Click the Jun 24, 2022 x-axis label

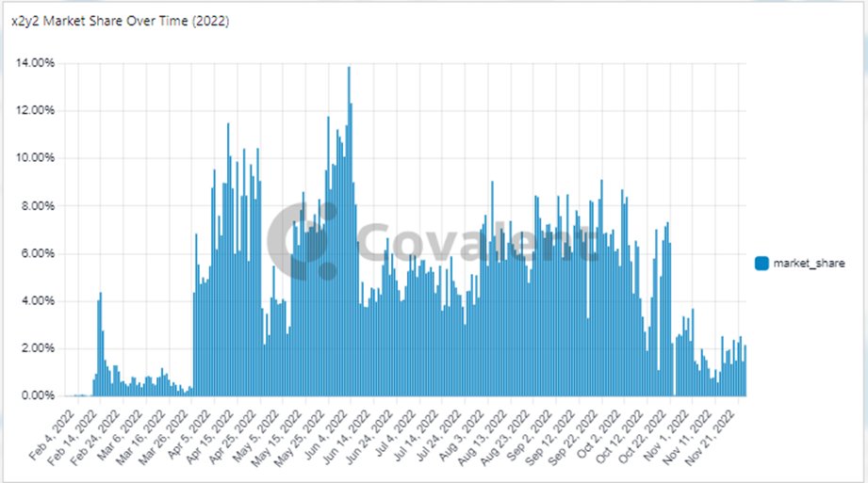[x=369, y=437]
